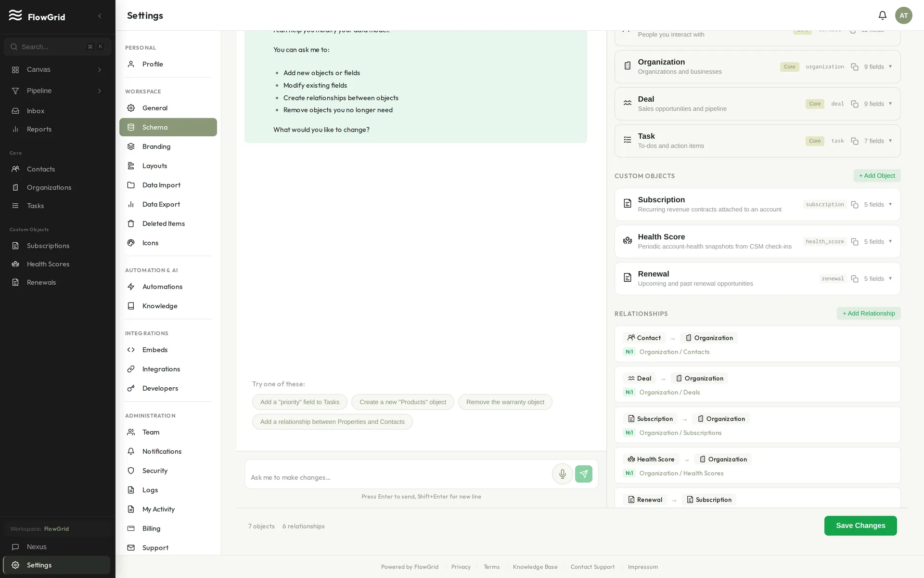Click '6 relationships' in the footer bar

coord(304,526)
